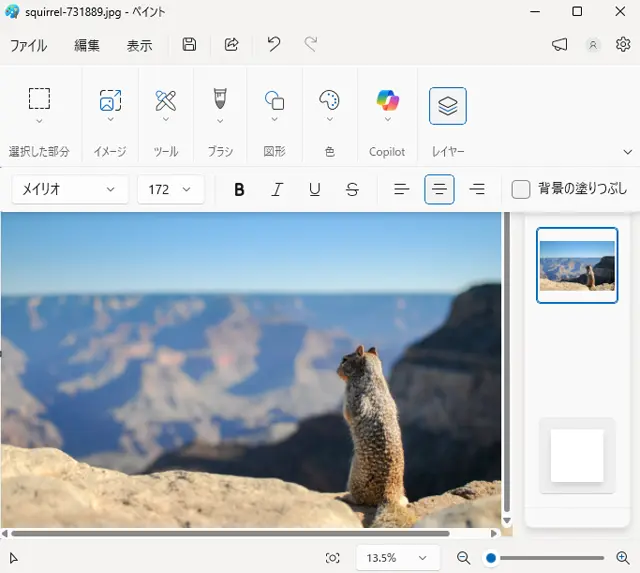
Task: Open the 13.5% zoom level dropdown
Action: pos(397,558)
